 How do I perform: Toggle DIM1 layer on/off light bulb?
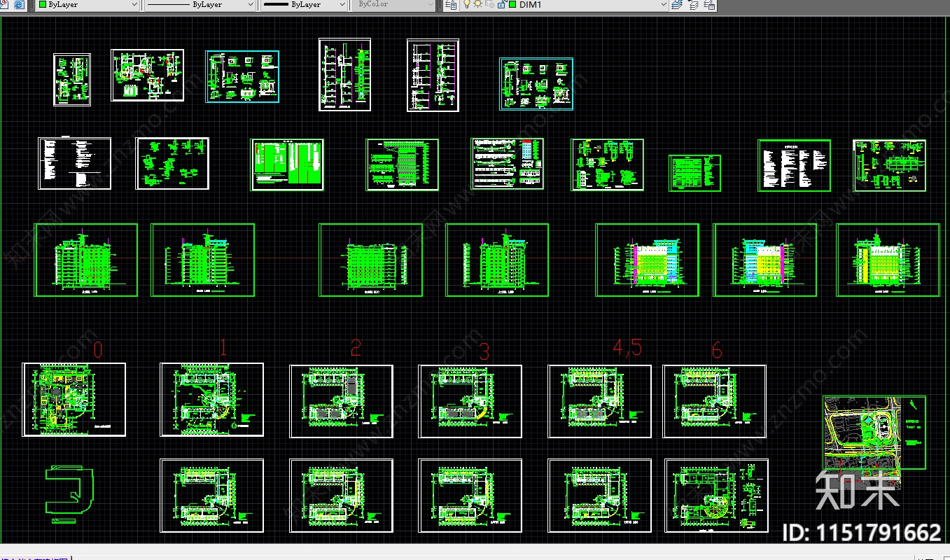(x=467, y=4)
